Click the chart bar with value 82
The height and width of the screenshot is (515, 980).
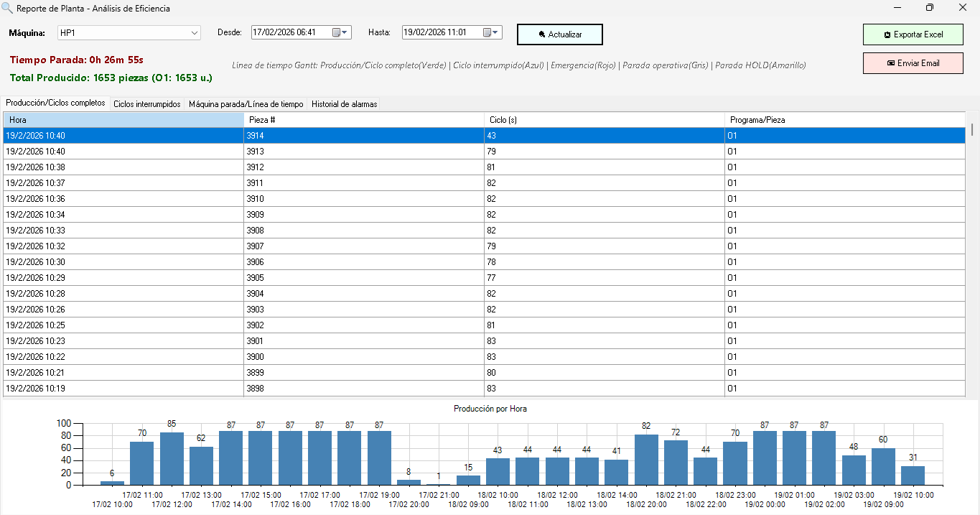[x=646, y=460]
